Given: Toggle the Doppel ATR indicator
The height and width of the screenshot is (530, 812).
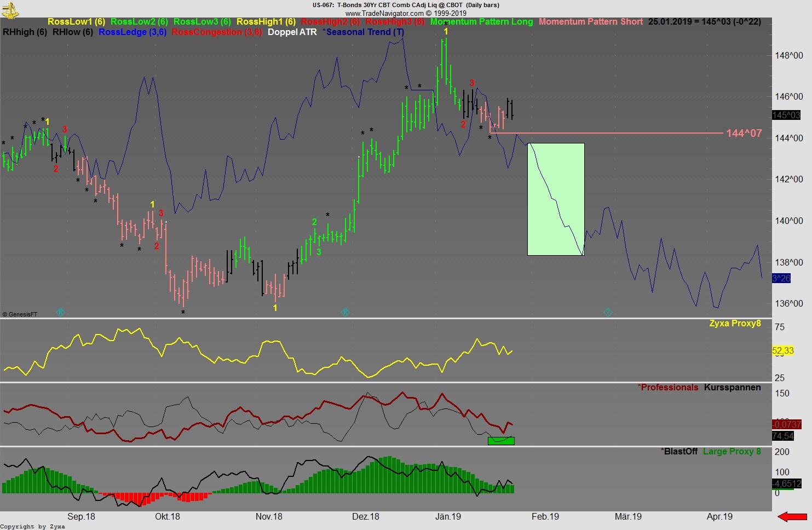Looking at the screenshot, I should click(x=292, y=32).
